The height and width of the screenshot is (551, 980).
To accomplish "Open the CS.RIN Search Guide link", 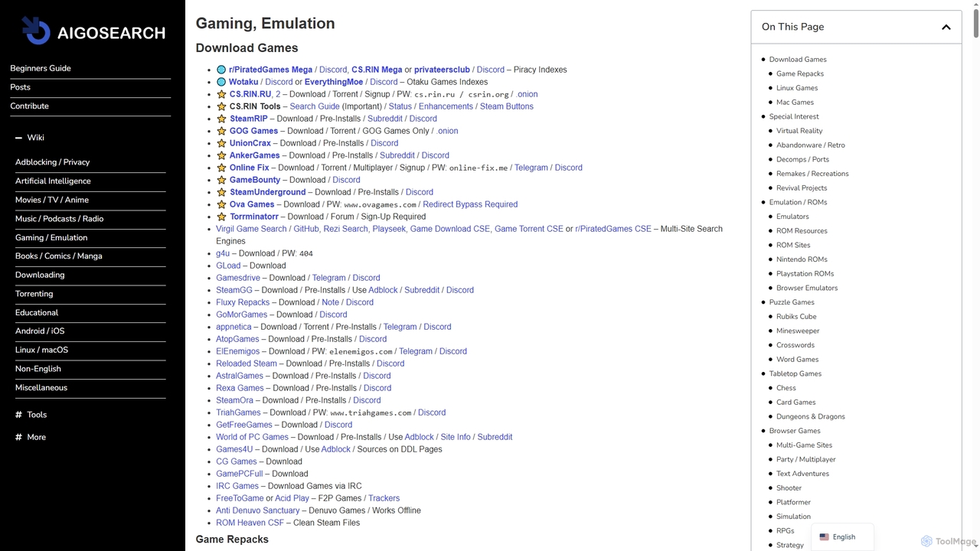I will point(315,106).
